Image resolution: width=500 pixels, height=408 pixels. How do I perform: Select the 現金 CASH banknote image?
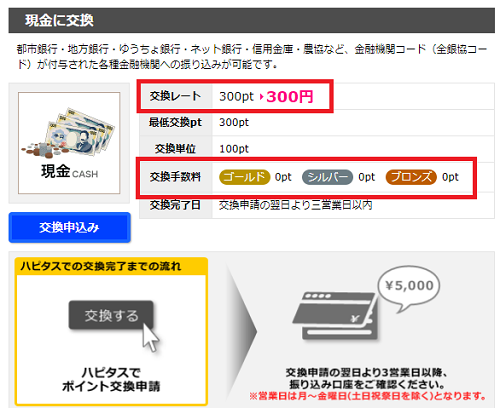click(69, 143)
